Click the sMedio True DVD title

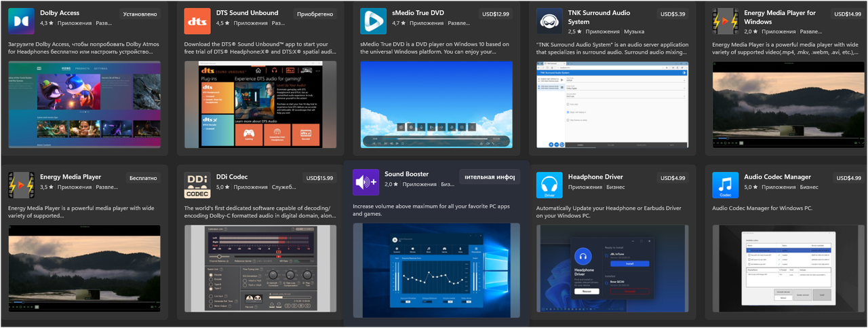pos(418,13)
